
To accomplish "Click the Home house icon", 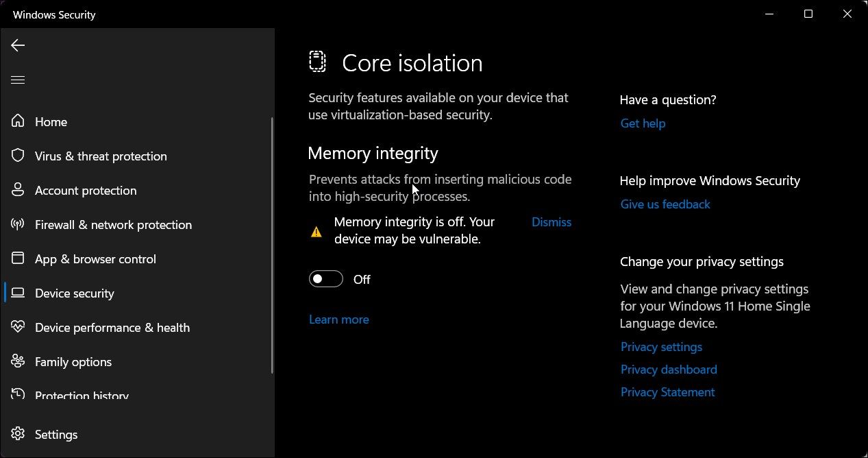I will point(18,121).
